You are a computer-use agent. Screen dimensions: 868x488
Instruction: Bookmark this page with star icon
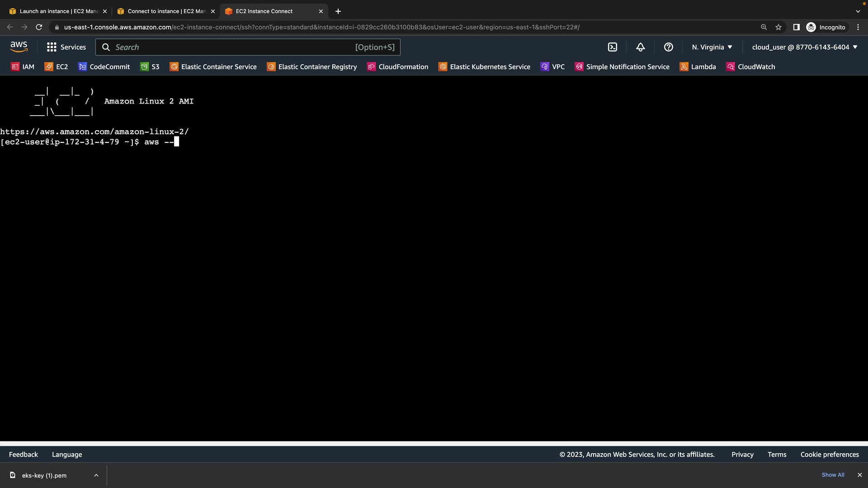778,27
